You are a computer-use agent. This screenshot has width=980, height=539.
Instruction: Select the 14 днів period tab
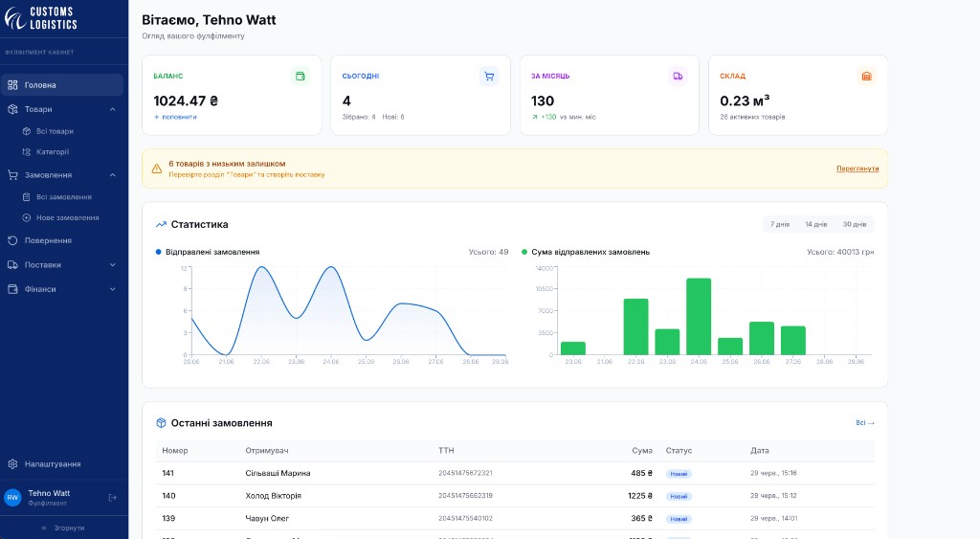coord(815,224)
